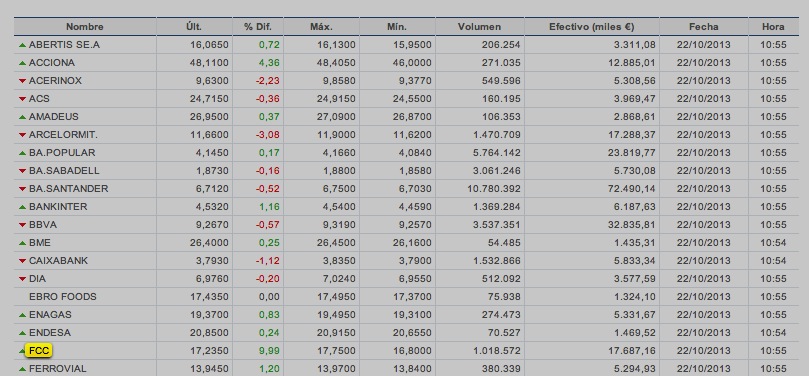
Task: Open the ENAGAS stock entry
Action: tap(50, 315)
